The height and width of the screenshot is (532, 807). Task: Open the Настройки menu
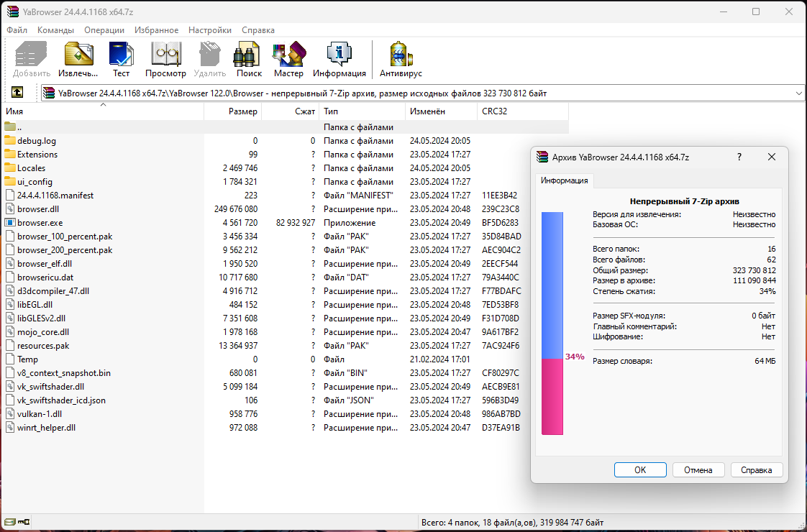coord(210,30)
